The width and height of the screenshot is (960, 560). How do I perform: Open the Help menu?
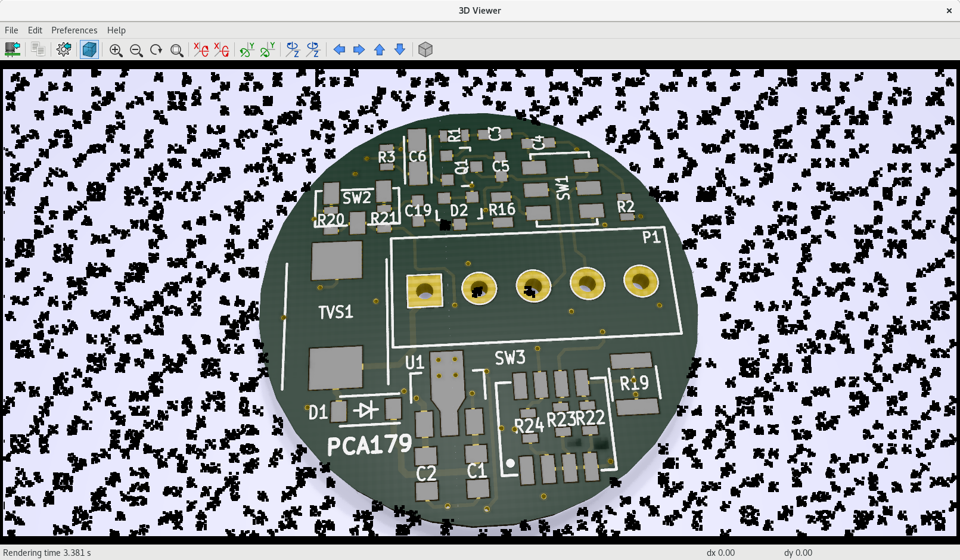[x=116, y=30]
